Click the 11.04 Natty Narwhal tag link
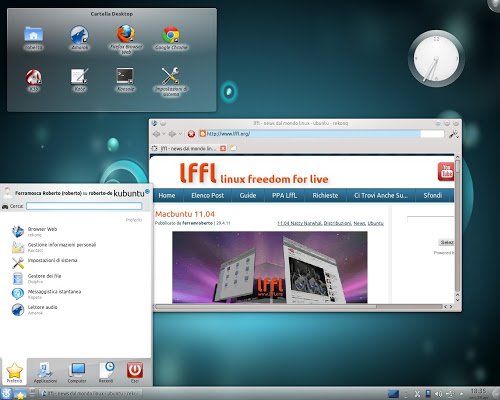Screen dimensions: 500x400 click(299, 223)
